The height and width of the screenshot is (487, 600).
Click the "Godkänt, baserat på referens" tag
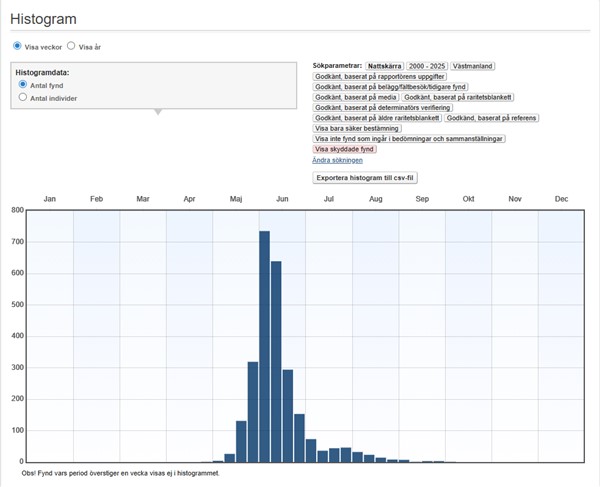[491, 118]
